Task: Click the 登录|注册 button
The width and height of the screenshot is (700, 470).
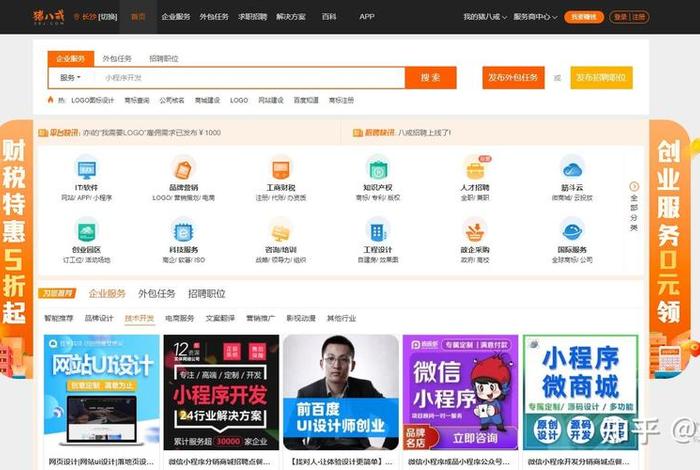Action: pos(629,17)
